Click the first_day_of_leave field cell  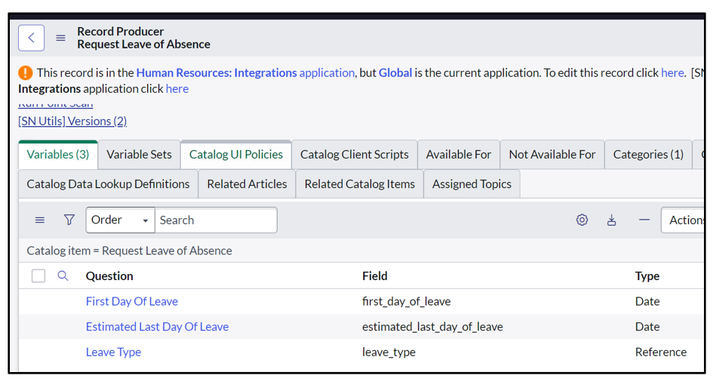tap(407, 301)
